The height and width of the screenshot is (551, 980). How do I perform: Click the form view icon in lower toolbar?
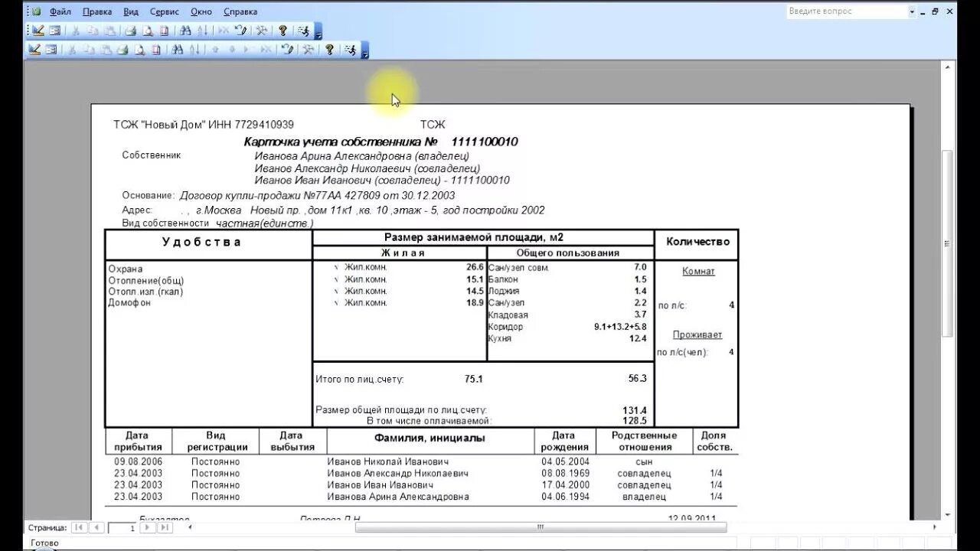pos(51,50)
